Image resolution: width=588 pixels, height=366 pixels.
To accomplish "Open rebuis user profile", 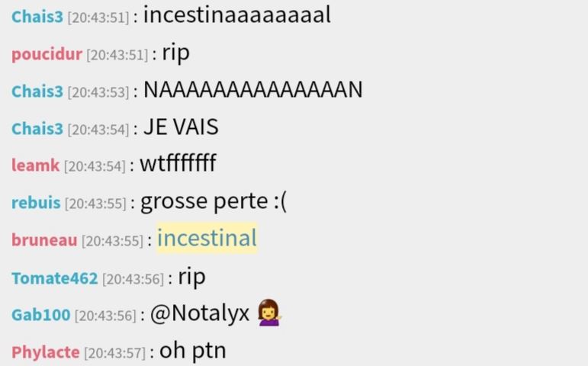I will click(x=36, y=203).
